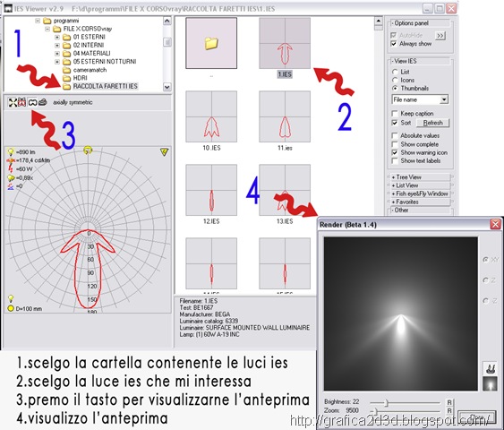Click the red photometric data icon
Image resolution: width=504 pixels, height=430 pixels.
click(21, 103)
